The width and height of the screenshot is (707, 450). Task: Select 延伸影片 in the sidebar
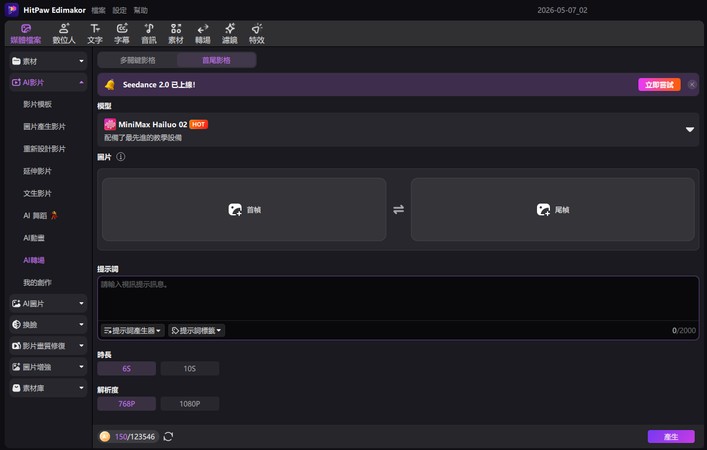[x=37, y=171]
